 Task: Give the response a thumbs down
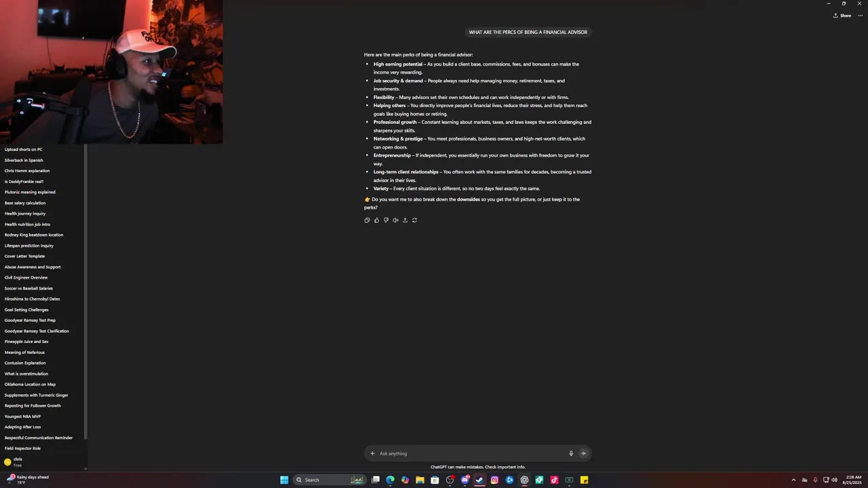tap(386, 220)
